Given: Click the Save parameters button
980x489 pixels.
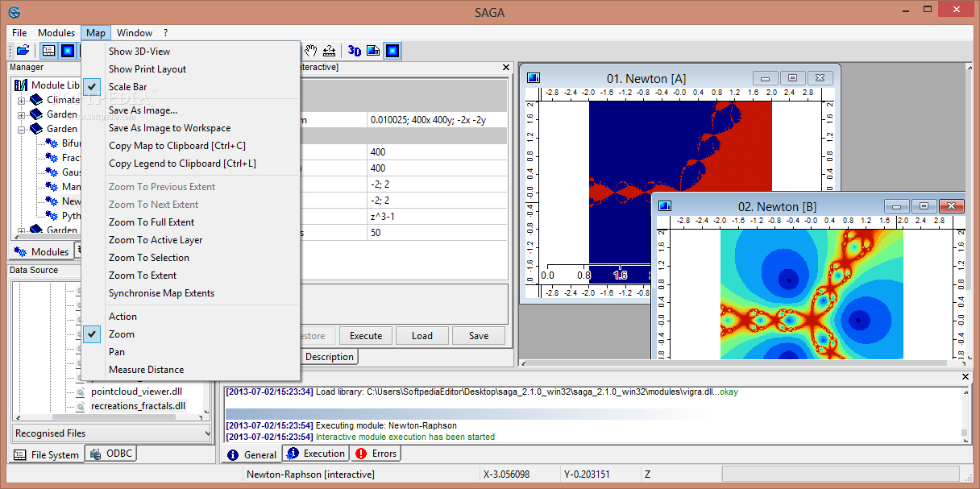Looking at the screenshot, I should (x=479, y=336).
